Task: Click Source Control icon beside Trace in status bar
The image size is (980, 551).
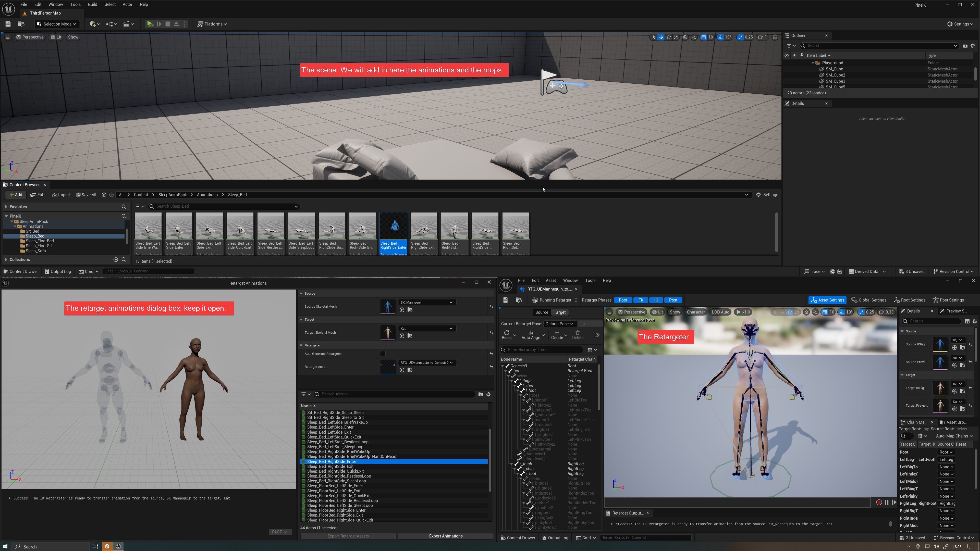Action: coord(832,271)
